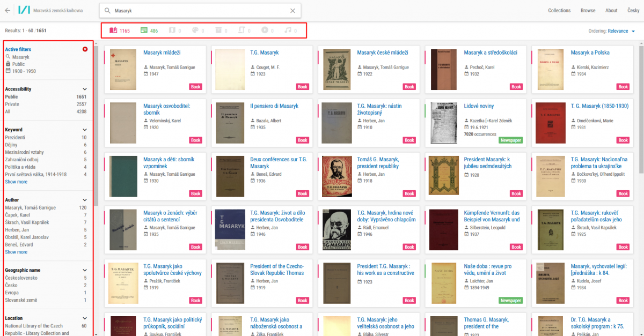Select the Manuscript scroll type icon

pos(241,31)
